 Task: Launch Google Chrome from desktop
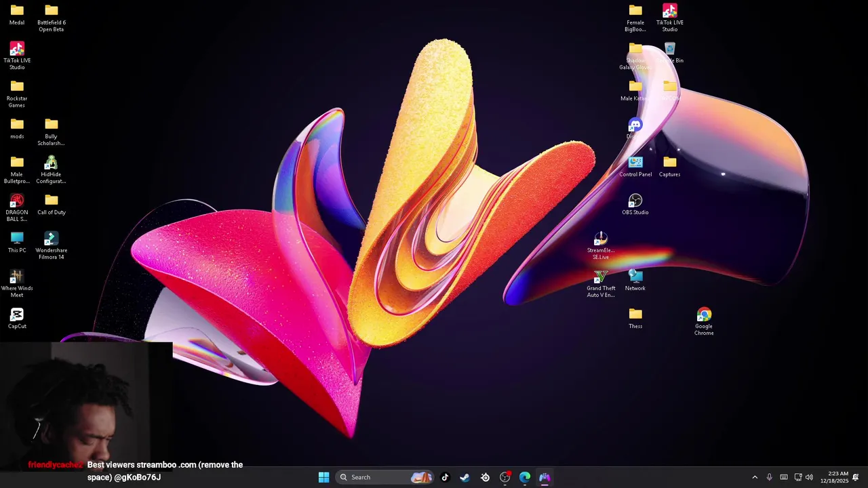point(704,321)
